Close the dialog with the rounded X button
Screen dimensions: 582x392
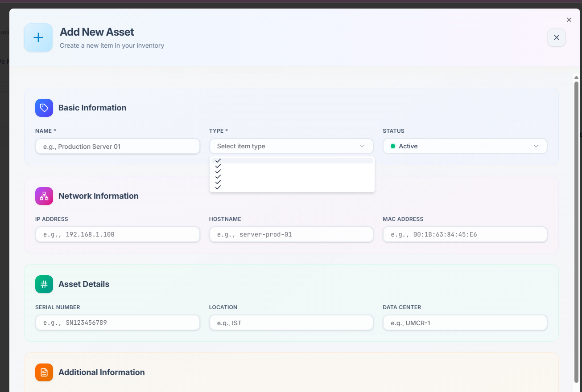click(x=557, y=38)
